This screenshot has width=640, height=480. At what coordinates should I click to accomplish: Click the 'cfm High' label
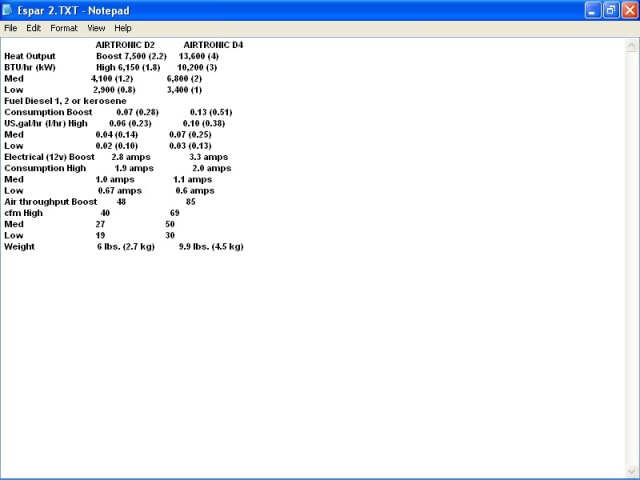point(23,213)
